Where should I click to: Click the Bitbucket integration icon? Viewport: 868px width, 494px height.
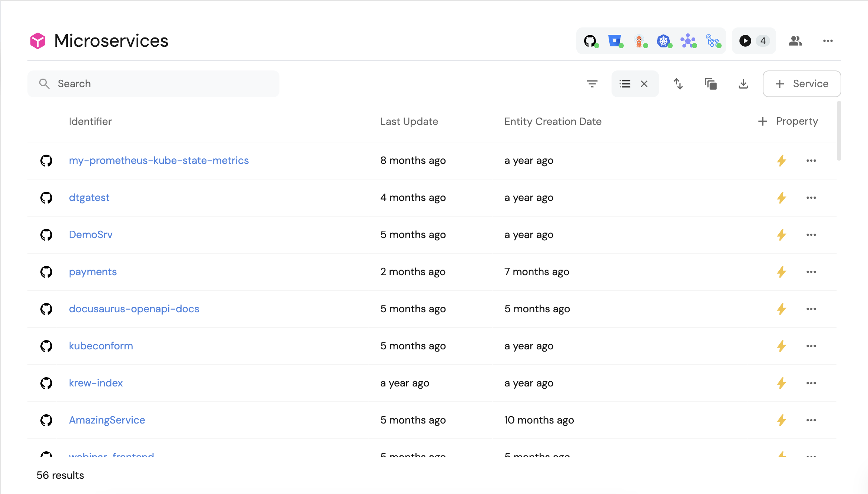click(x=615, y=41)
